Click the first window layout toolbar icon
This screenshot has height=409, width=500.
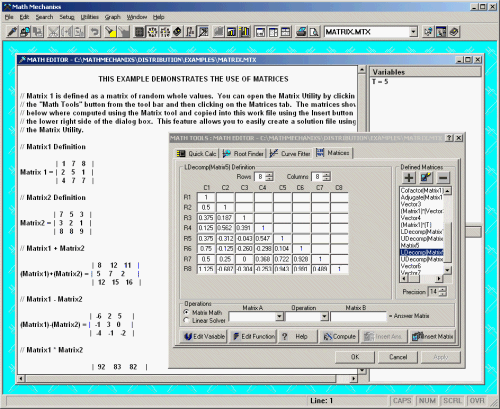point(260,32)
